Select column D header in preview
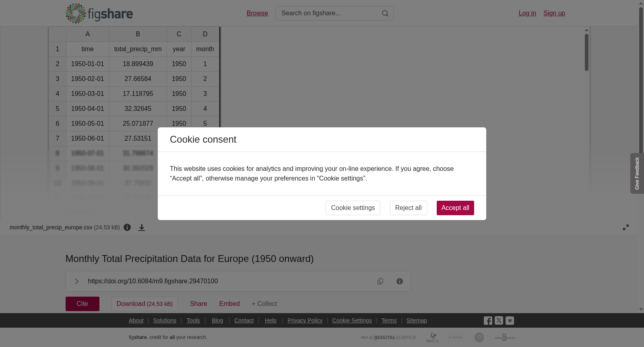644x347 pixels. (x=205, y=34)
